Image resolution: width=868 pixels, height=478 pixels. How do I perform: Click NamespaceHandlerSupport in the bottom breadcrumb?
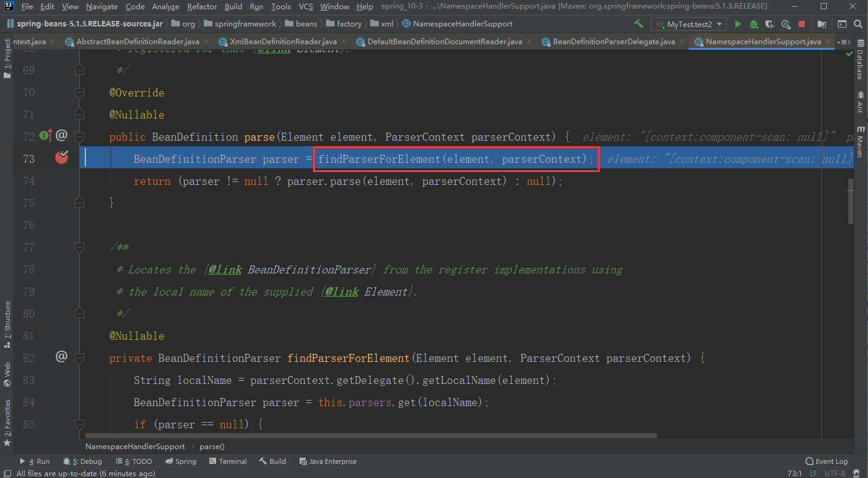[135, 447]
